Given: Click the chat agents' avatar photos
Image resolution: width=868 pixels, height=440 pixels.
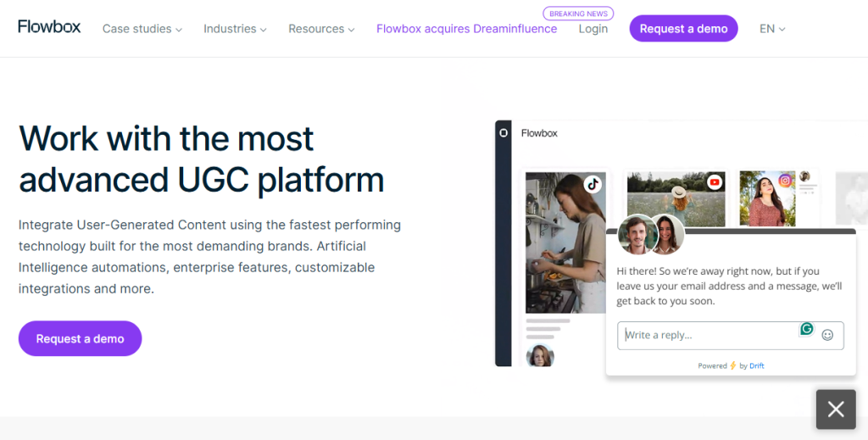Looking at the screenshot, I should 651,235.
